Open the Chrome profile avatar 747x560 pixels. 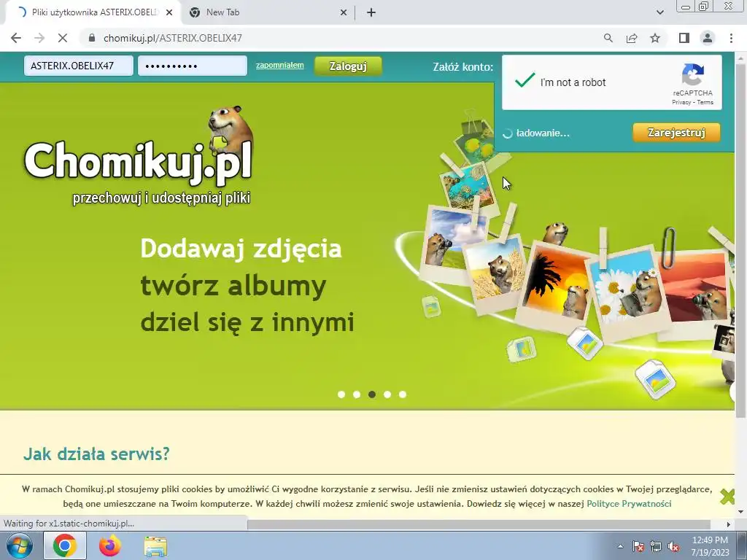[x=708, y=38]
